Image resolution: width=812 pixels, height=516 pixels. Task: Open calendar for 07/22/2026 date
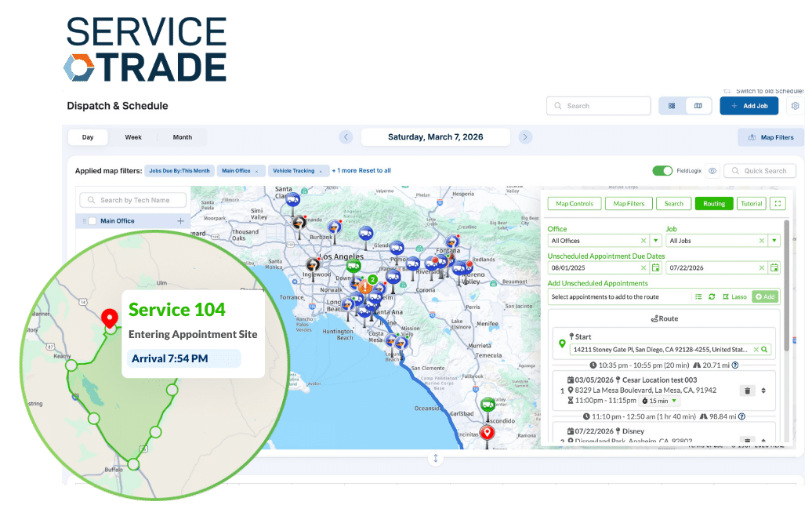tap(774, 268)
